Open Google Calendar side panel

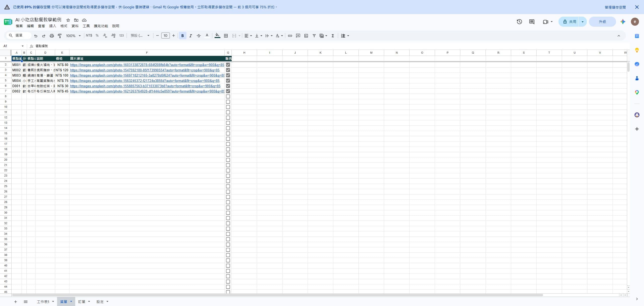tap(637, 36)
